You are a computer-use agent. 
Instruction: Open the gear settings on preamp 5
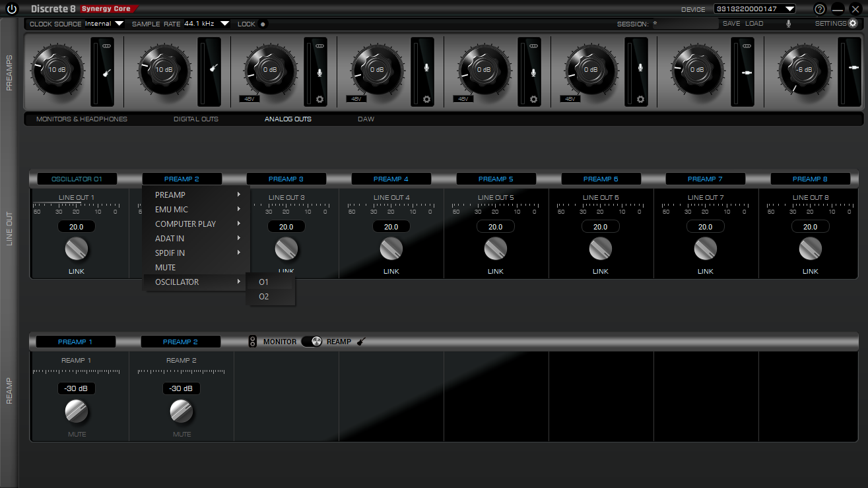point(533,99)
